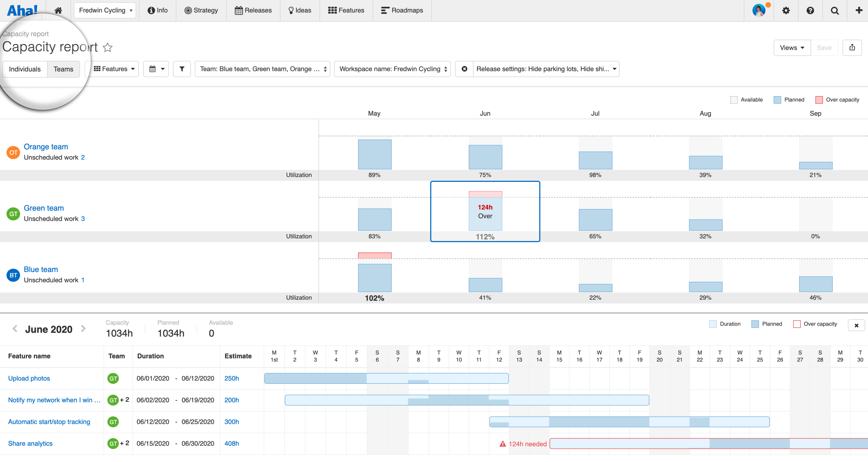Image resolution: width=868 pixels, height=462 pixels.
Task: Open the Strategy menu item
Action: click(201, 10)
